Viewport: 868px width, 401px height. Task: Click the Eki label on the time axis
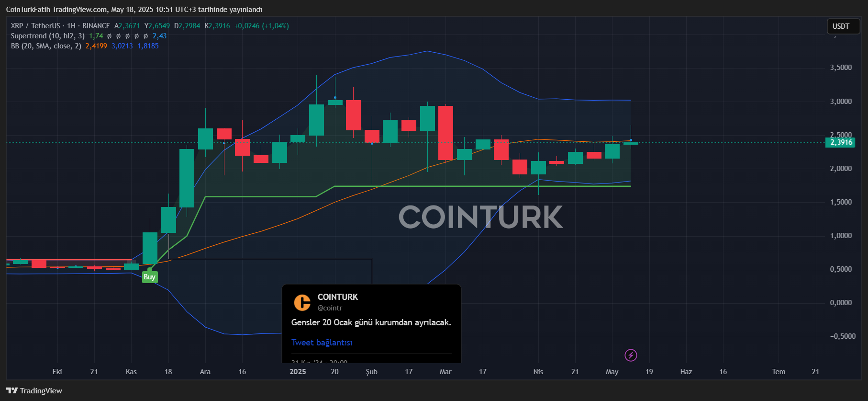click(x=57, y=372)
